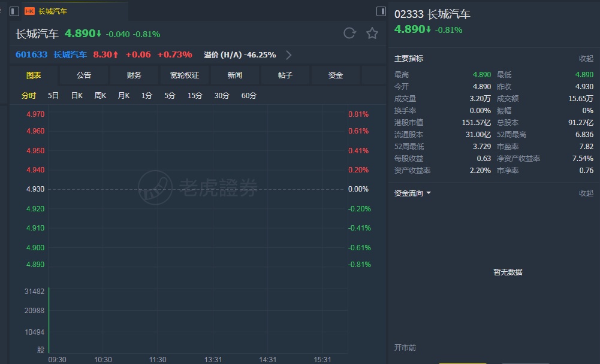Click the 成交量 value 3.20万
The width and height of the screenshot is (600, 364).
pyautogui.click(x=480, y=99)
